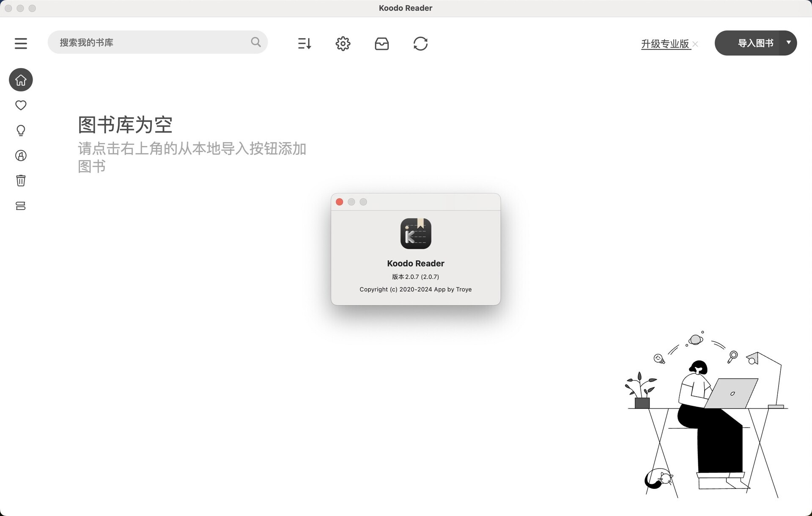Close the About Koodo Reader dialog
The image size is (812, 516).
[x=339, y=202]
